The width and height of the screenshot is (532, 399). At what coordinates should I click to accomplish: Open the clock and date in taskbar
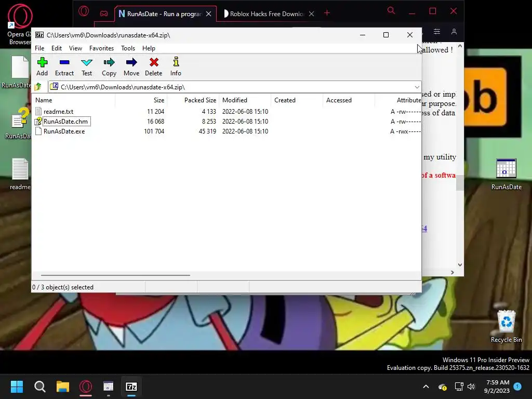point(497,387)
